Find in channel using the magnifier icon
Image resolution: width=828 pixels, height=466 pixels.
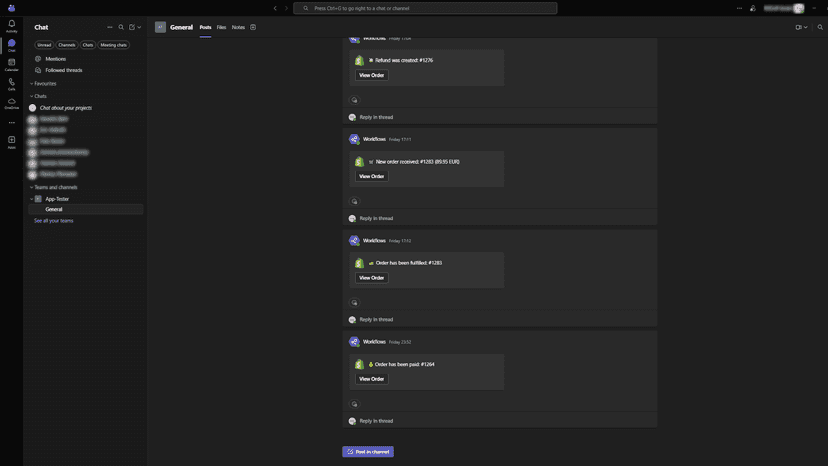coord(820,27)
